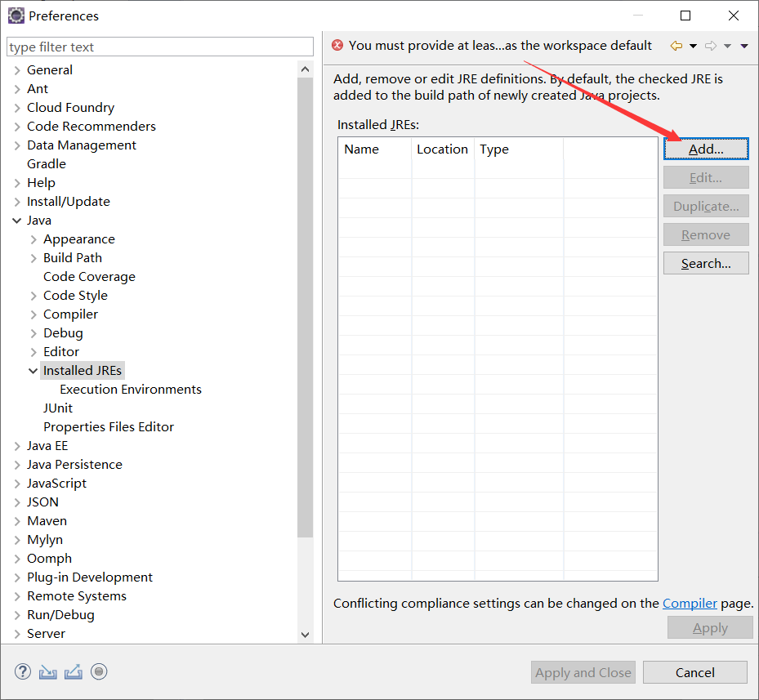Click the Oomph preference recorder icon
Viewport: 759px width, 700px height.
coord(99,671)
